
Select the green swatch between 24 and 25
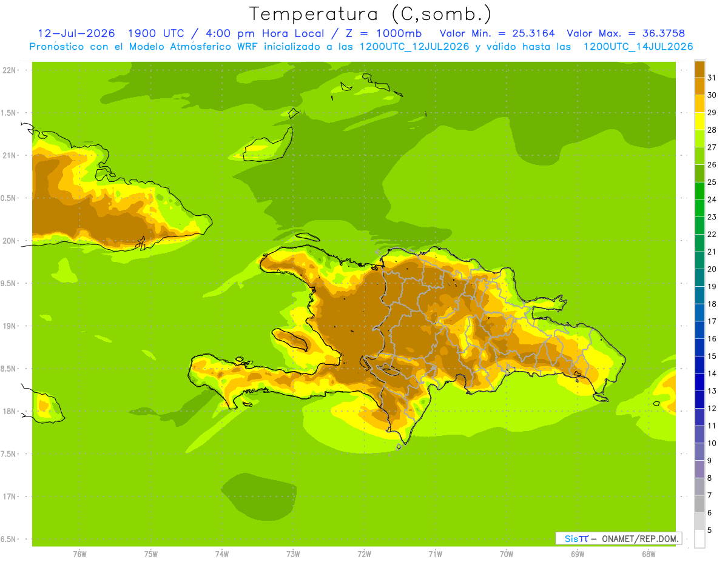pos(699,191)
